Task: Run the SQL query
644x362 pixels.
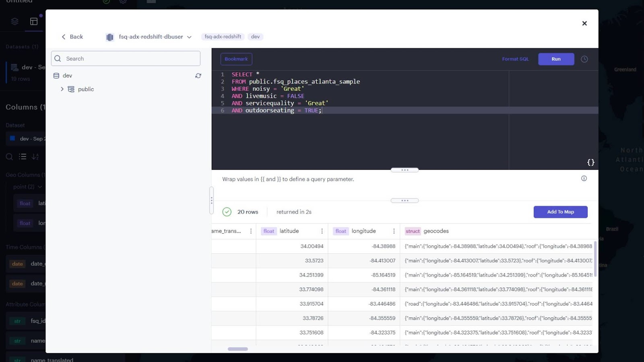Action: [556, 59]
